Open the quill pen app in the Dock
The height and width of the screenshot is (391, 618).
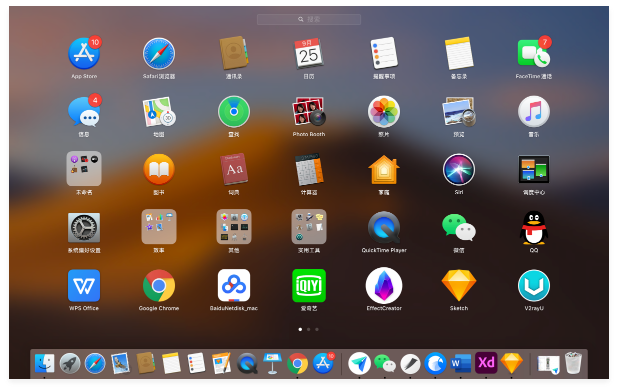(410, 363)
